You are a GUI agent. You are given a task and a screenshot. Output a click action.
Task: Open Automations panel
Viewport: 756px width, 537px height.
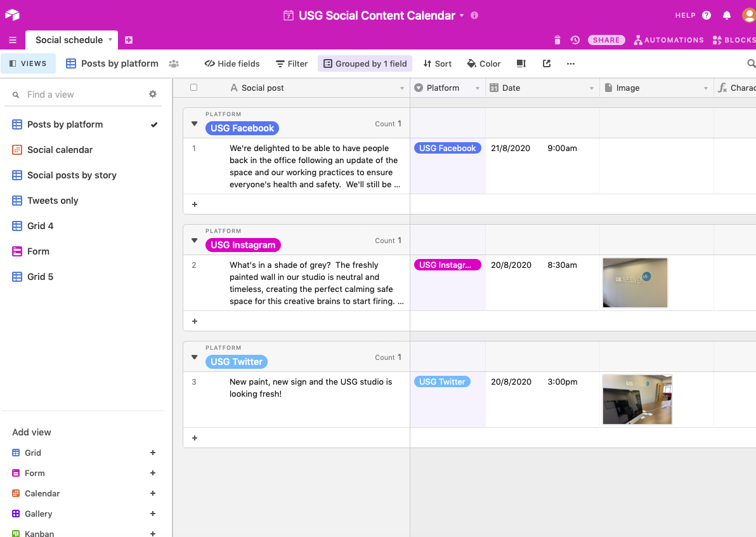668,40
